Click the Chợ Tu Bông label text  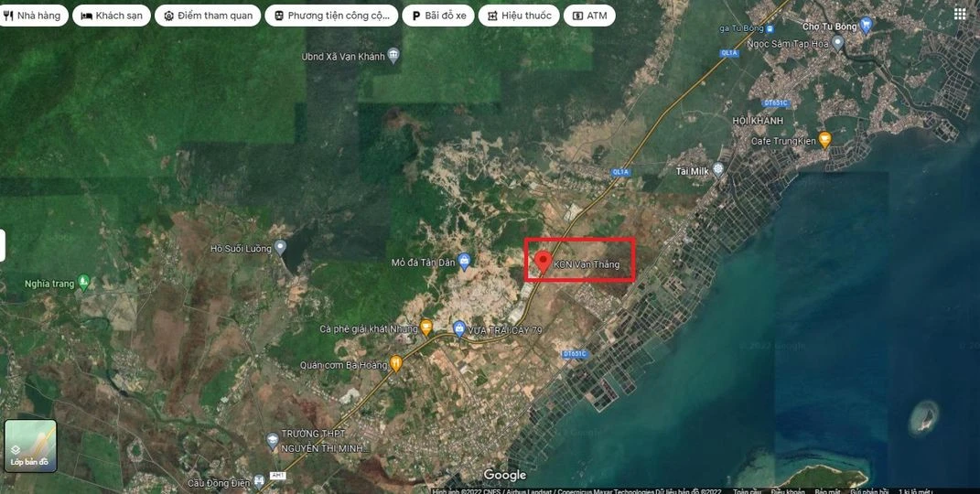tap(829, 27)
